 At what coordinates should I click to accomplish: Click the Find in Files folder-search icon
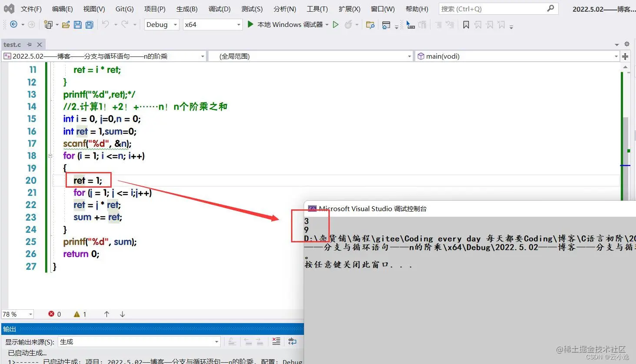(x=370, y=25)
